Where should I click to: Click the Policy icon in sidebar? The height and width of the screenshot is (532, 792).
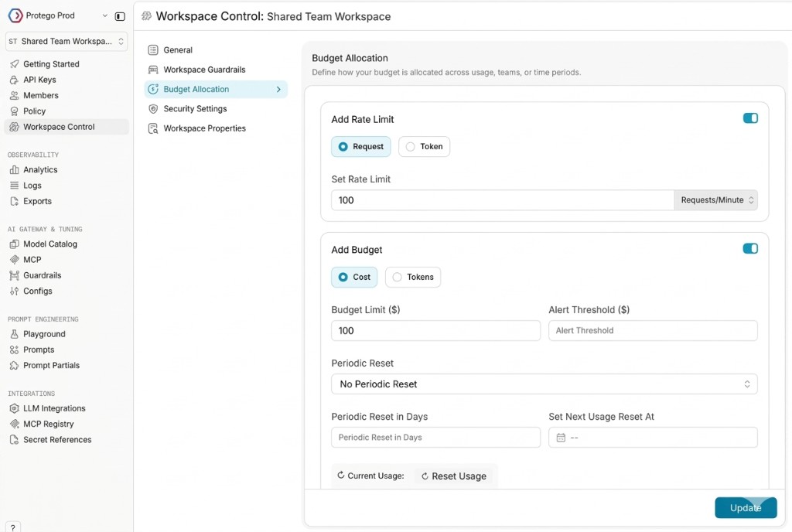[x=14, y=111]
